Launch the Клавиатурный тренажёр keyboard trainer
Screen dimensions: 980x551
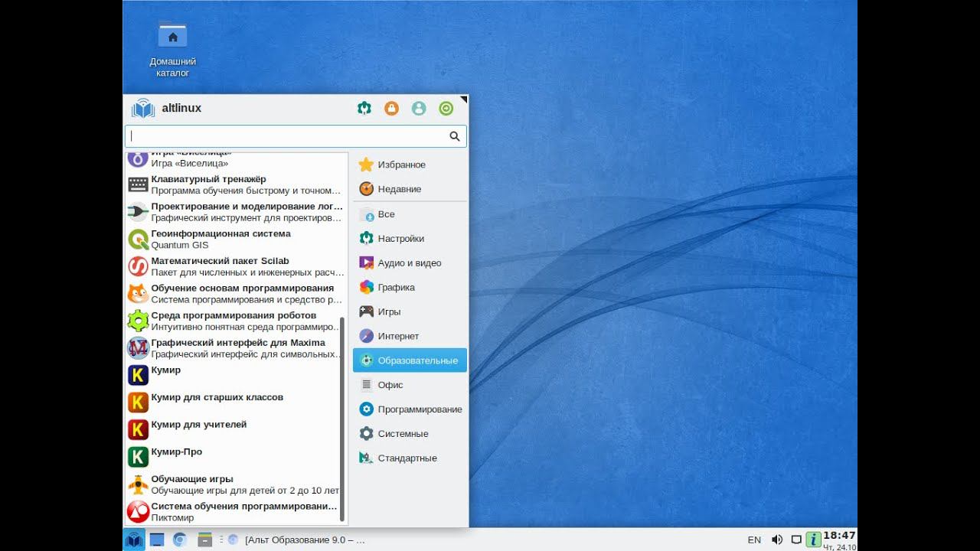(x=235, y=184)
